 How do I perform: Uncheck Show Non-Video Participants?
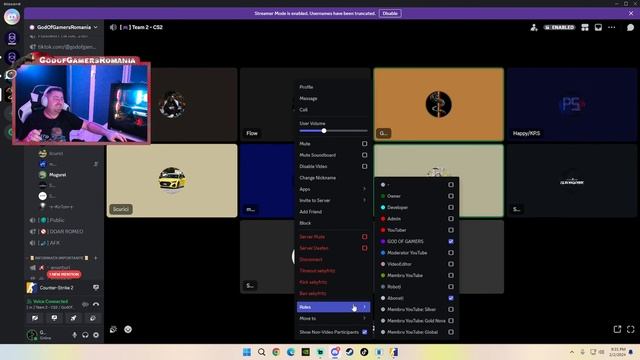coord(364,332)
